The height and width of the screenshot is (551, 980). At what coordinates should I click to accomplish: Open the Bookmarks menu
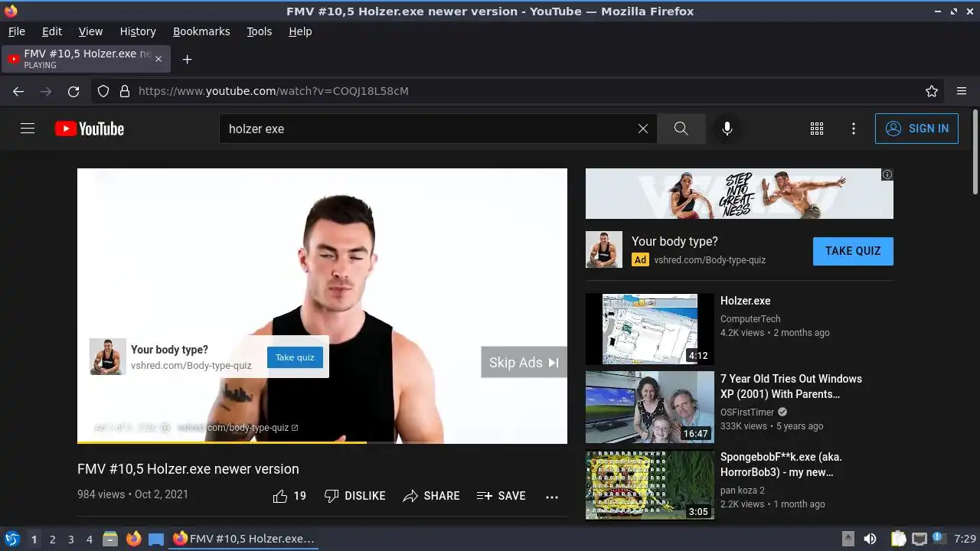click(x=201, y=31)
